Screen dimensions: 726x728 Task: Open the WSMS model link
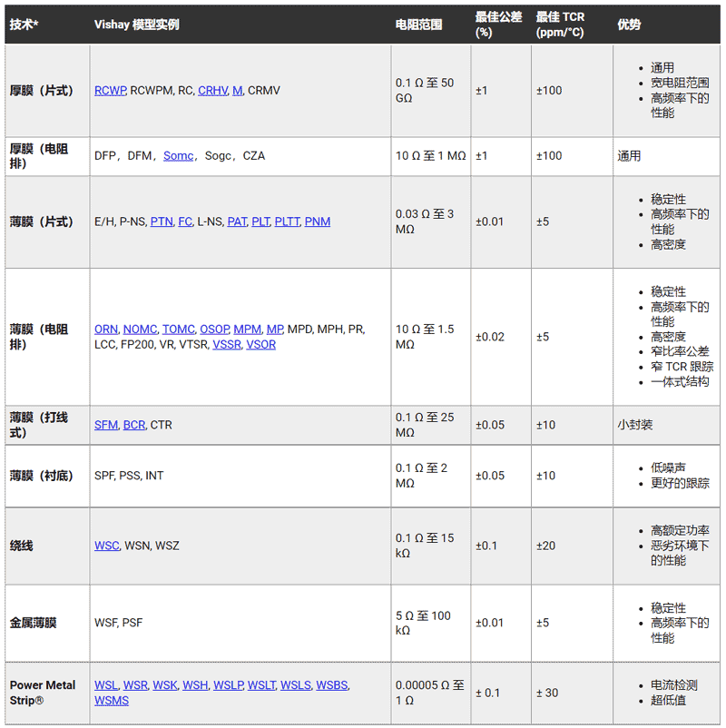(112, 701)
